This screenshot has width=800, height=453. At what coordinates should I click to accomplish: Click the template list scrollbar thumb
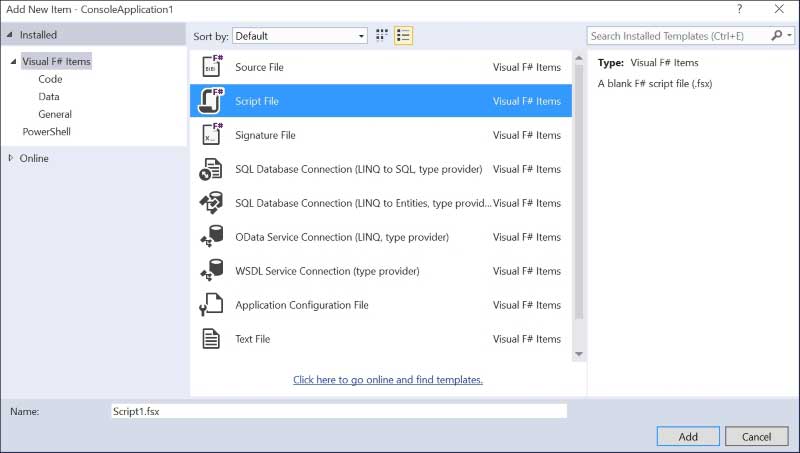point(579,191)
